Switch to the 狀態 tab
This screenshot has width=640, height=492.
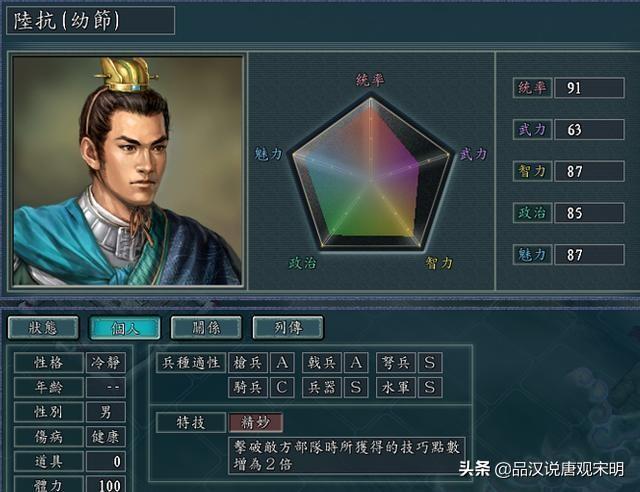pos(43,327)
